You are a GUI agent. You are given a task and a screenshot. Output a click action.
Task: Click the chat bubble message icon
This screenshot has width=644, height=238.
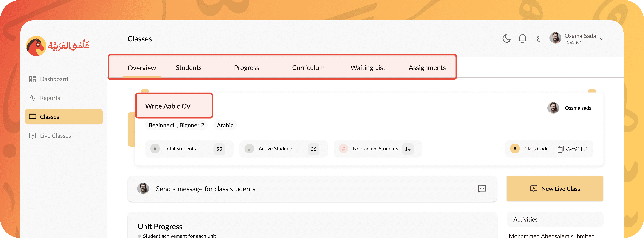[x=482, y=189]
